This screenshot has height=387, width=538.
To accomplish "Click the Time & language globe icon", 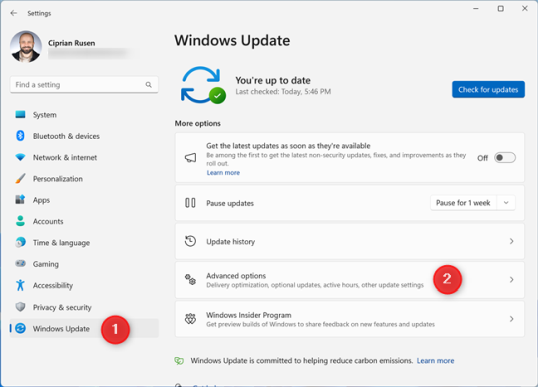I will click(x=20, y=242).
